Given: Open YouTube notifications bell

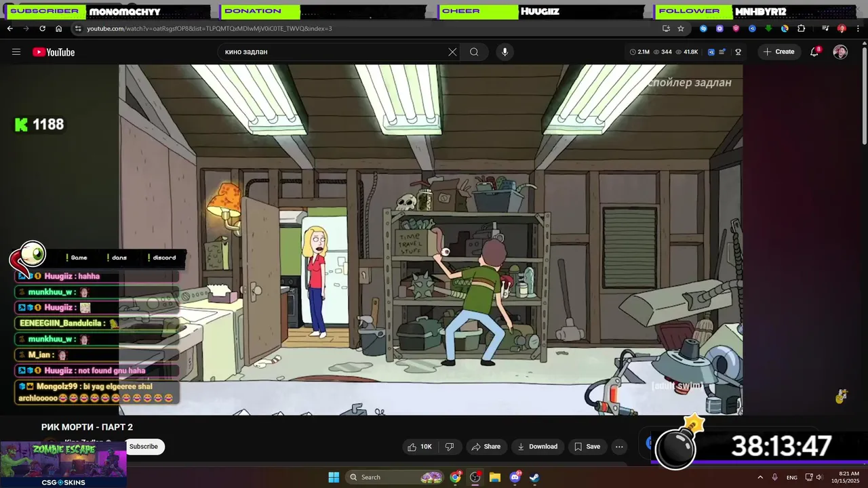Looking at the screenshot, I should coord(814,52).
